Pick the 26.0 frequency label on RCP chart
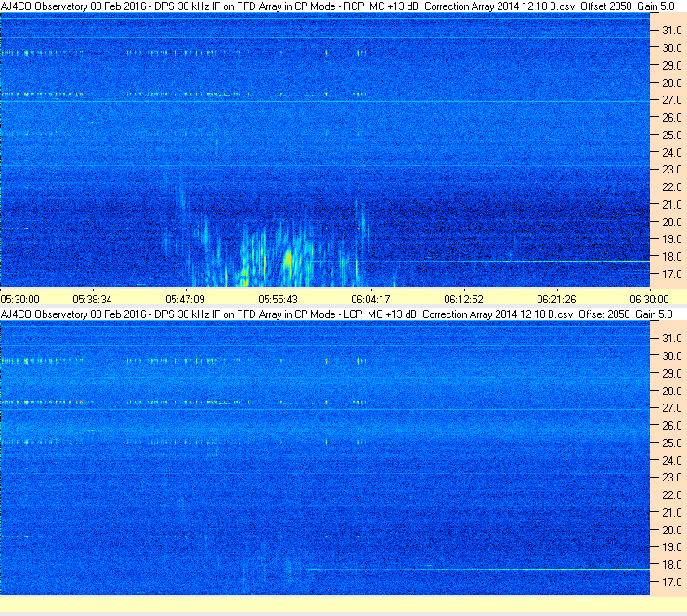Viewport: 687px width, 616px height. 672,118
